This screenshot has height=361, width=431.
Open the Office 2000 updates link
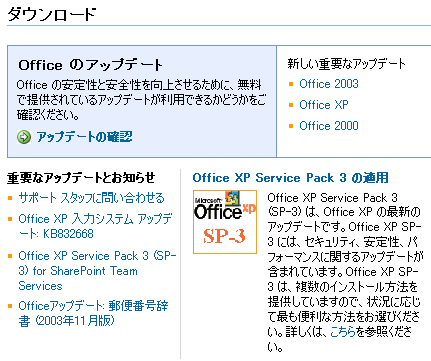[329, 126]
